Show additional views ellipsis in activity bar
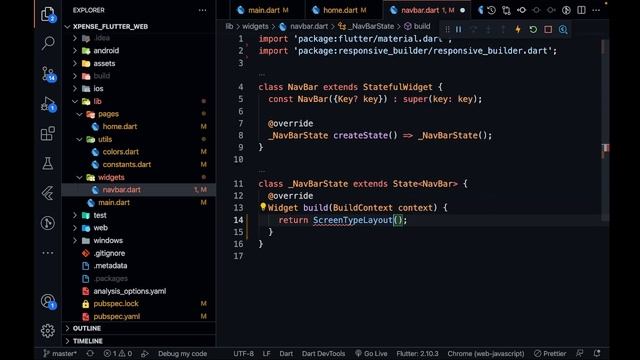The height and width of the screenshot is (360, 640). pyautogui.click(x=48, y=253)
